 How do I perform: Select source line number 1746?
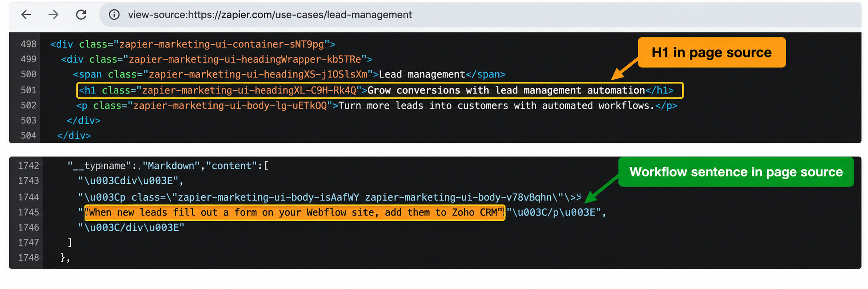click(x=28, y=228)
